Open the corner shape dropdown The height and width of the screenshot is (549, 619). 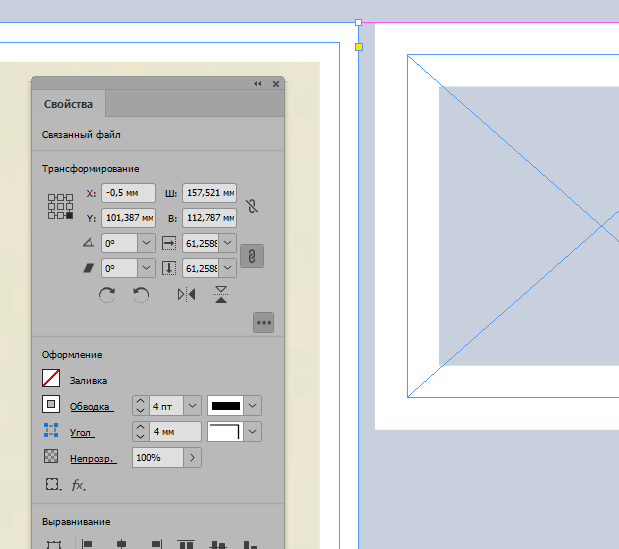click(x=253, y=432)
